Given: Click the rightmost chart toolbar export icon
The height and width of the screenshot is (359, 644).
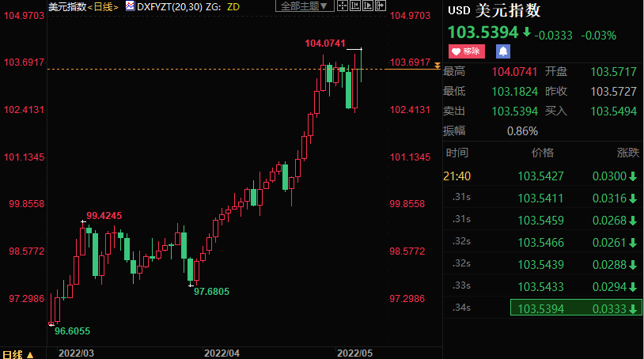Looking at the screenshot, I should point(380,6).
